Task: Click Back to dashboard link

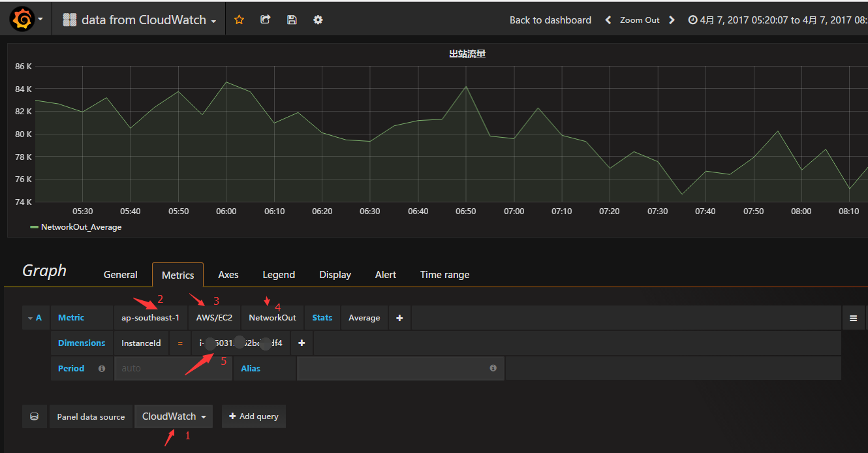Action: [550, 20]
